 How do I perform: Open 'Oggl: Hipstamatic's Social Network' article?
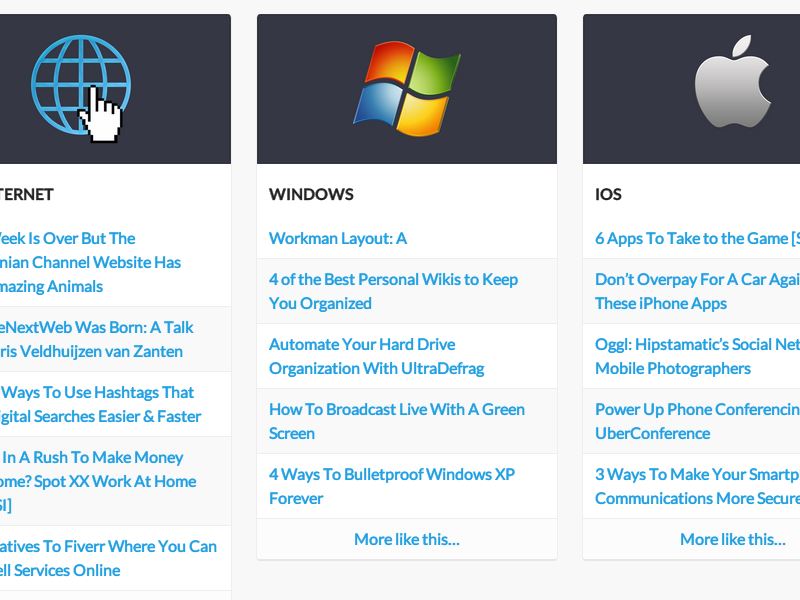[x=697, y=356]
